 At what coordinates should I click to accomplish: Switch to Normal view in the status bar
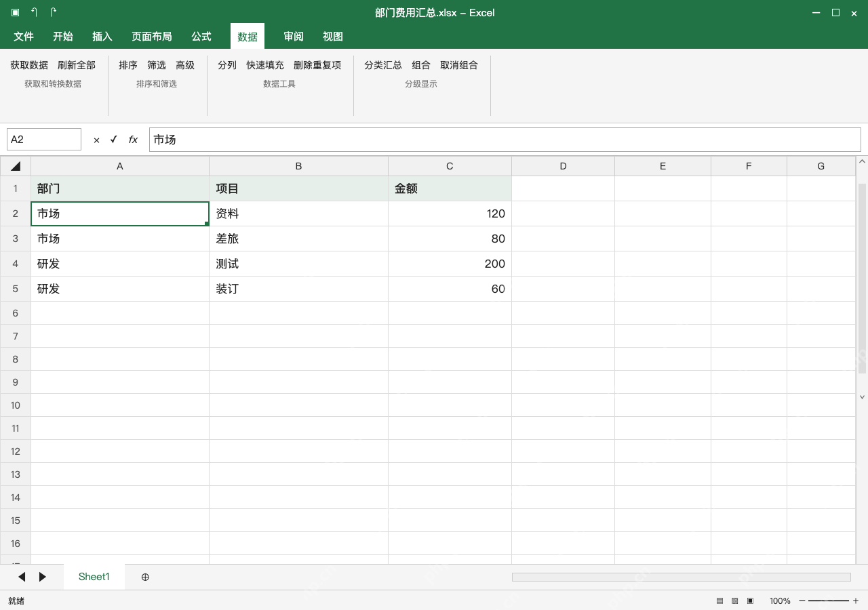coord(719,601)
